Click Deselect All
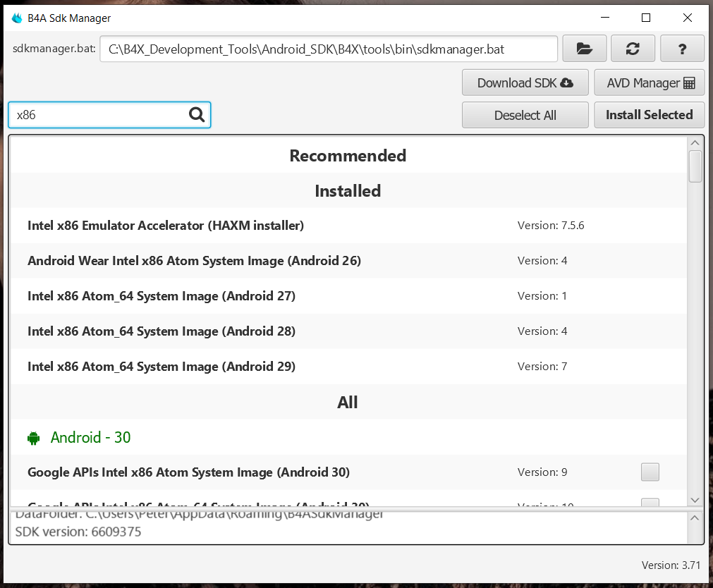The image size is (713, 588). coord(525,115)
